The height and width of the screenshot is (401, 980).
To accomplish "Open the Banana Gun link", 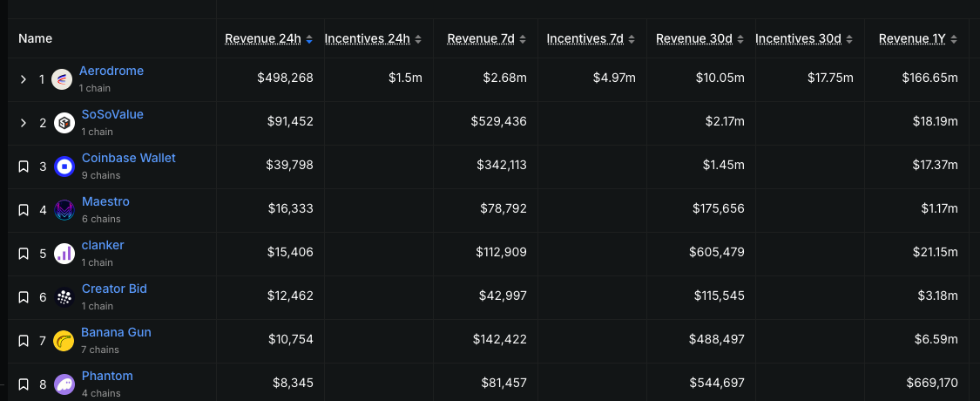I will coord(116,332).
